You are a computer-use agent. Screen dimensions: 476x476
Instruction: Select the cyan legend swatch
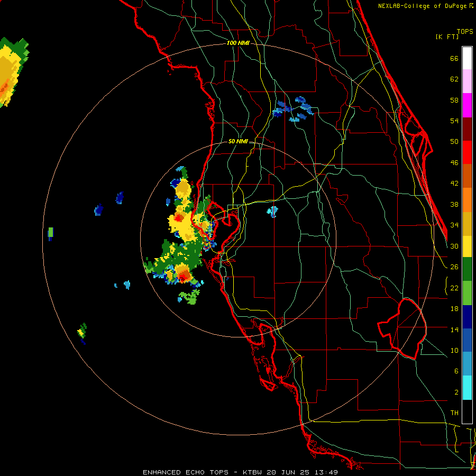coord(467,388)
